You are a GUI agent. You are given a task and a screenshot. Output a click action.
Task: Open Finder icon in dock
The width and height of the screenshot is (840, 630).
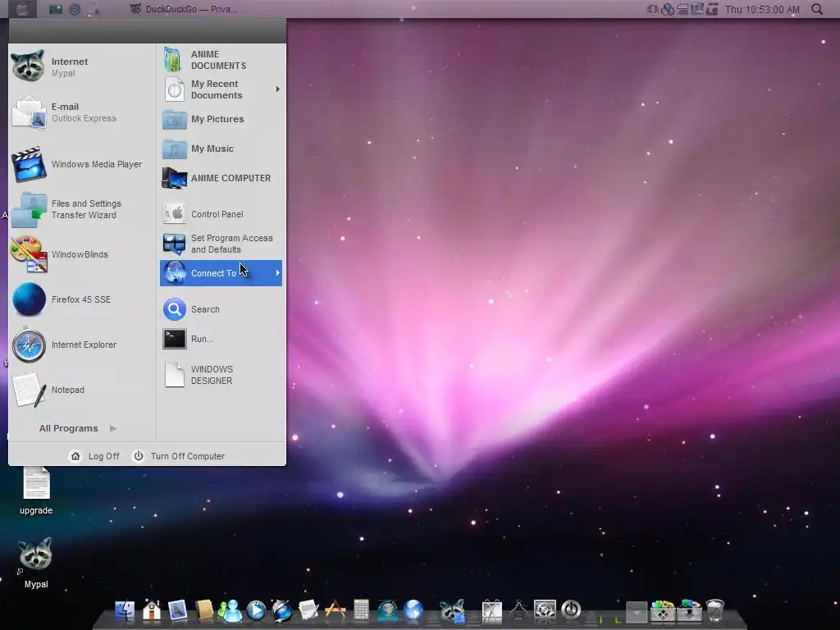point(125,611)
